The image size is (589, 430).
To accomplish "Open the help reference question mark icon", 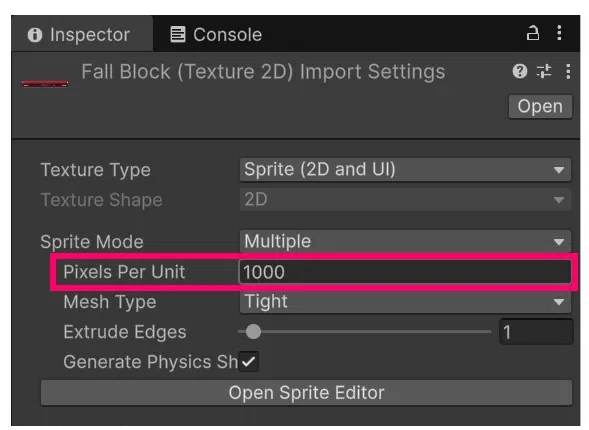I will (x=520, y=71).
